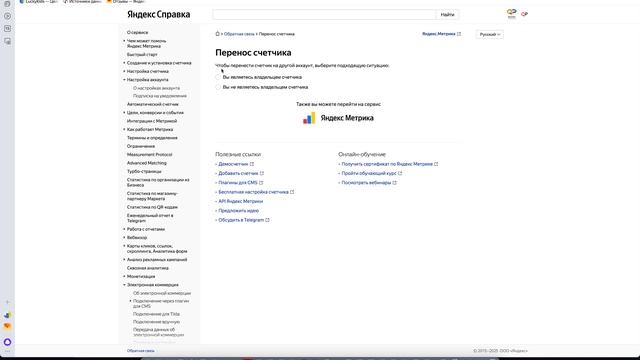Click external-link icon beside Получить сертификат
This screenshot has height=360, width=640.
point(436,164)
